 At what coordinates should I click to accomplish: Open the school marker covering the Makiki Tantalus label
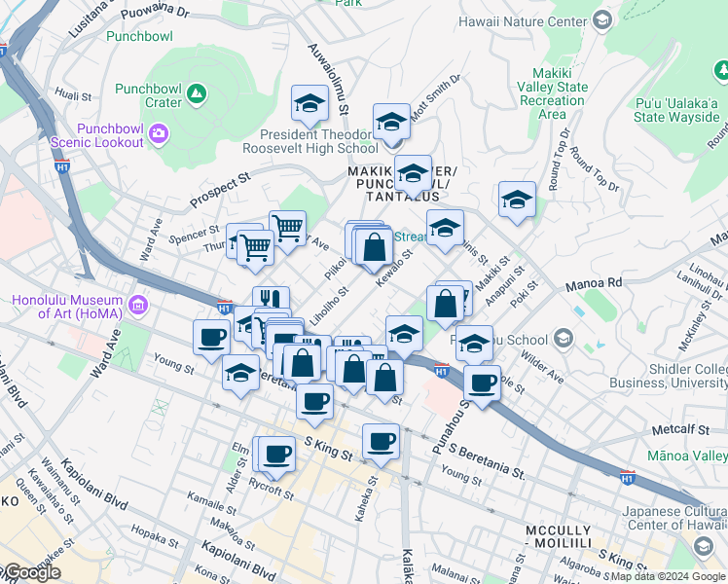414,173
